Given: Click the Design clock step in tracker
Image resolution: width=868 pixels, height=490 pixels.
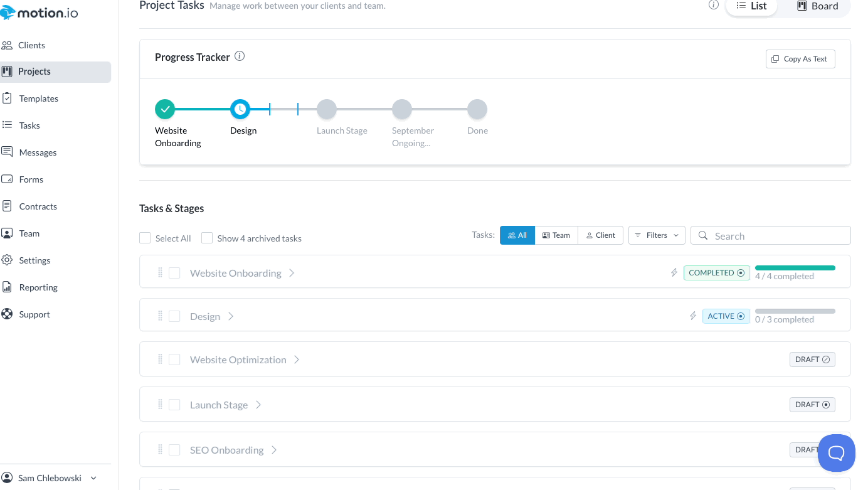Looking at the screenshot, I should click(240, 109).
